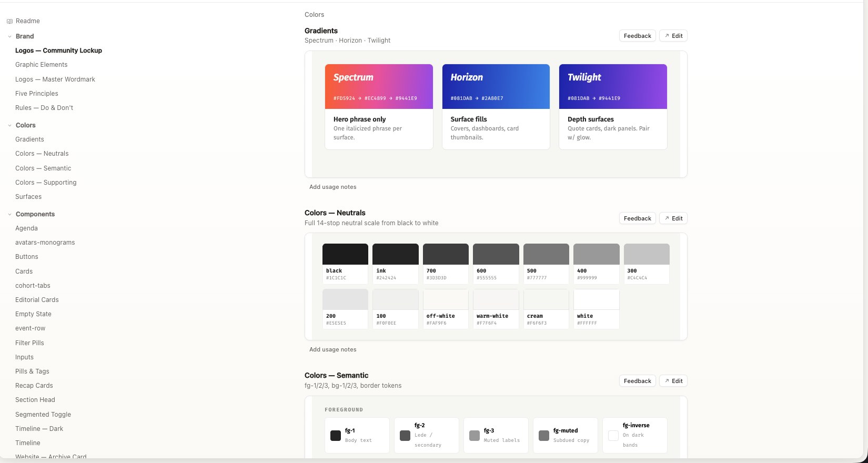Select cohort-tabs in sidebar

pyautogui.click(x=33, y=286)
